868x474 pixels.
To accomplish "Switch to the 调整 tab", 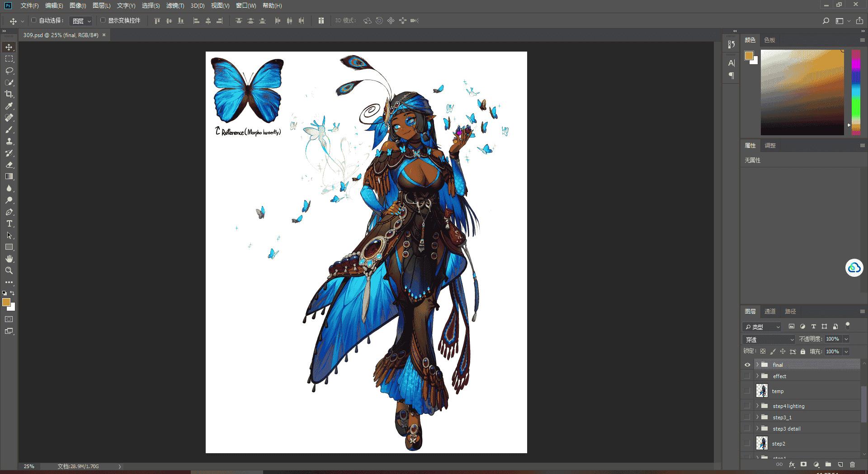I will (770, 145).
